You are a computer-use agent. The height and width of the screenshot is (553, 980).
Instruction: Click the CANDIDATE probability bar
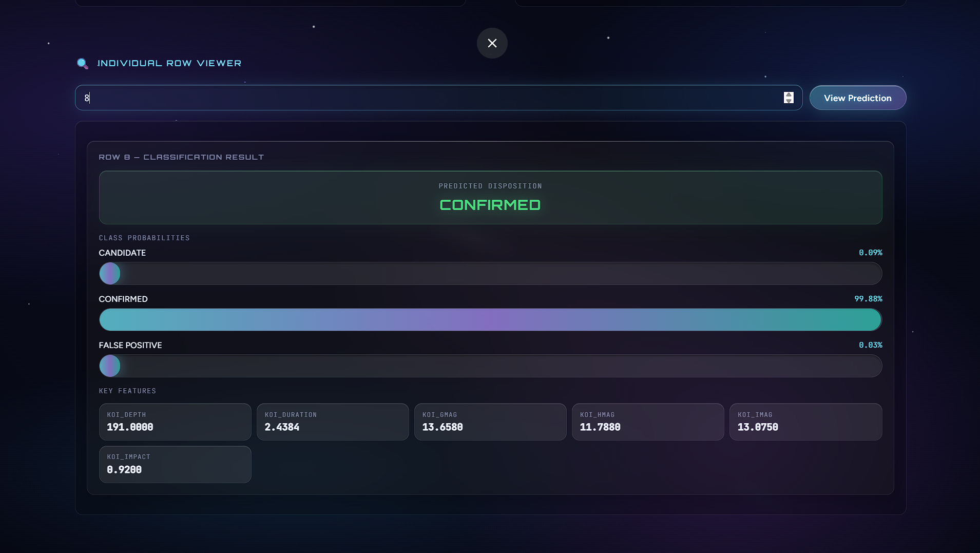[490, 274]
